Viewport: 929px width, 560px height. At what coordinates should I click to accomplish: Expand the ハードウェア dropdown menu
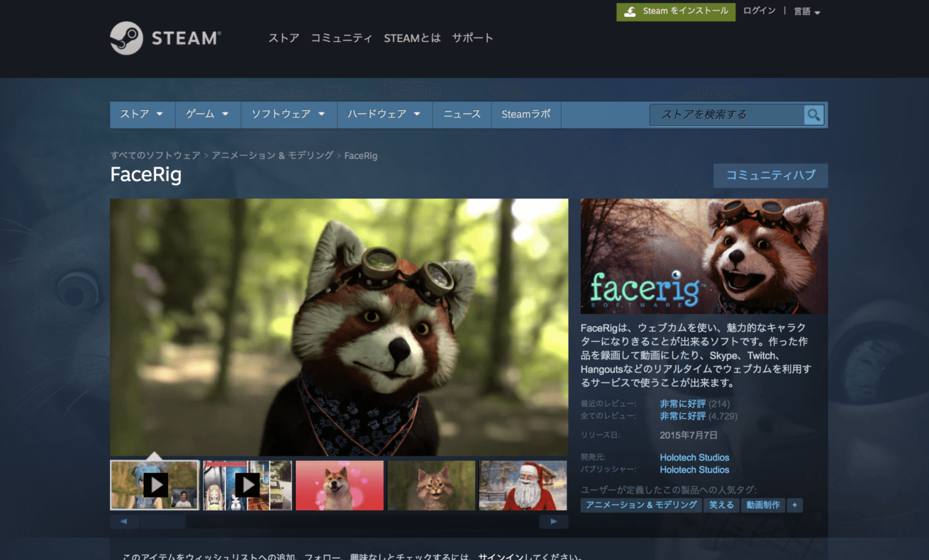384,114
